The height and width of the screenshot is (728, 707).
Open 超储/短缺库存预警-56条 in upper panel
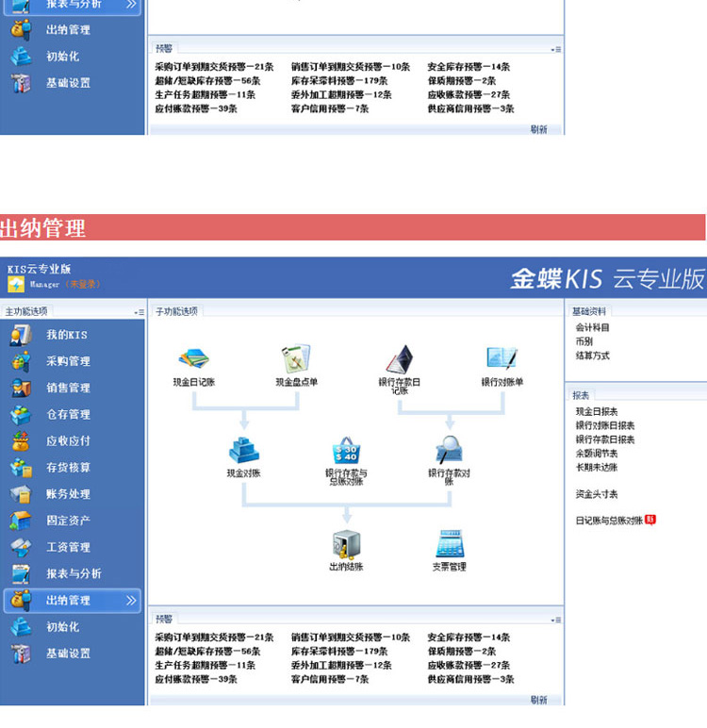[207, 80]
